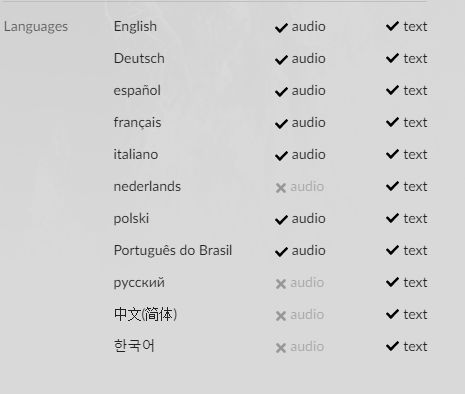Viewport: 465px width, 394px height.
Task: Click the français text checkmark
Action: [x=392, y=122]
